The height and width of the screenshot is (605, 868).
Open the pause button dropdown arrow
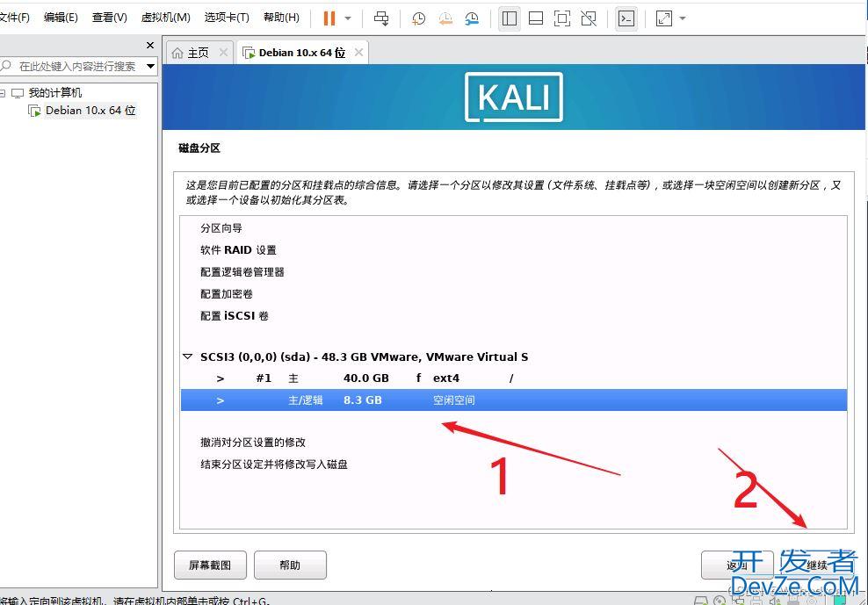[x=348, y=18]
